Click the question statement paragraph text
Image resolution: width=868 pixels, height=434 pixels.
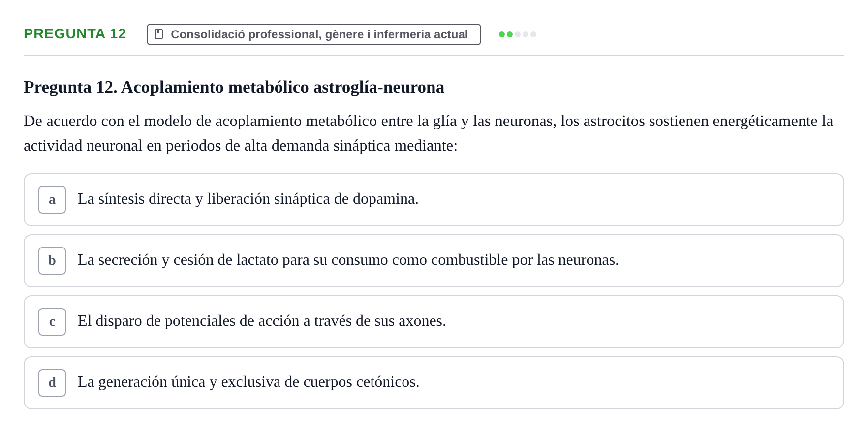(x=429, y=133)
